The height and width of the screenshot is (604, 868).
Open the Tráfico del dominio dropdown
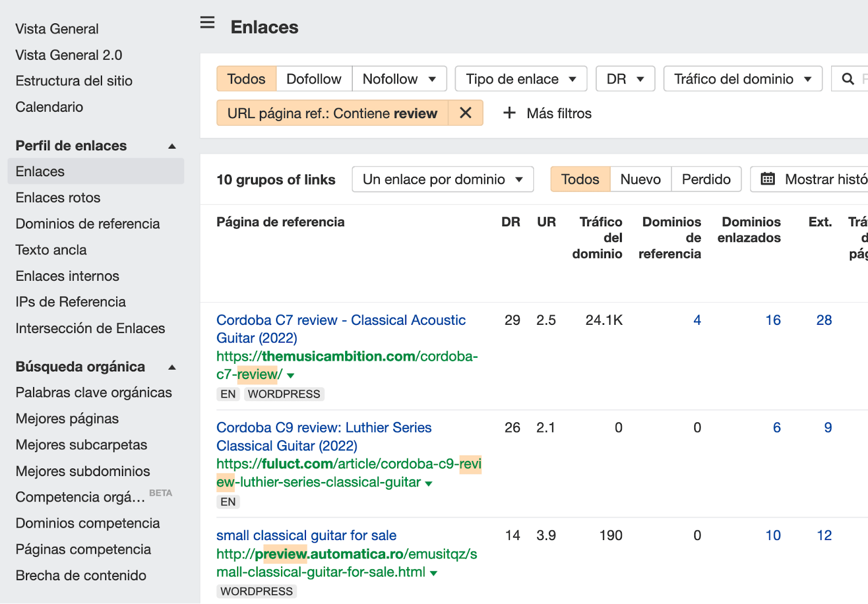click(742, 79)
